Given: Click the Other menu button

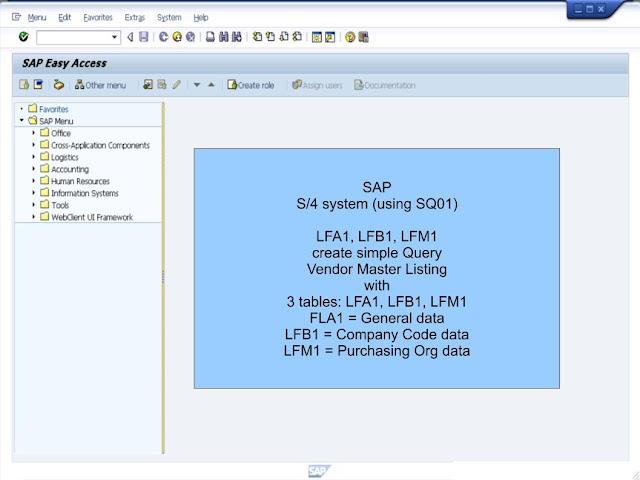Looking at the screenshot, I should (100, 85).
